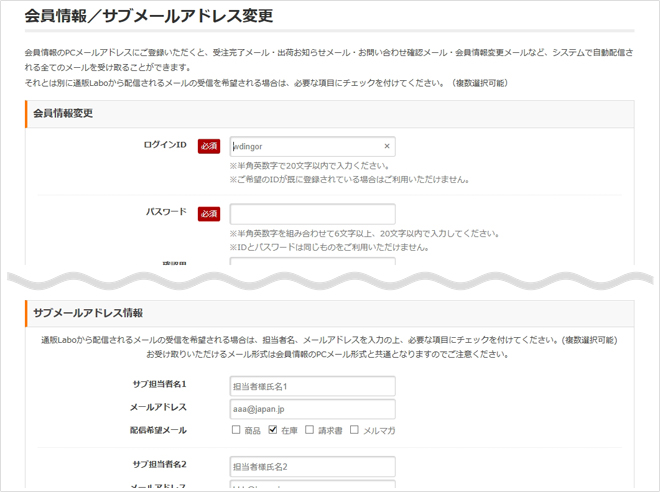Click the 必須 badge beside ログインID
Screen dimensions: 660x492
[208, 146]
